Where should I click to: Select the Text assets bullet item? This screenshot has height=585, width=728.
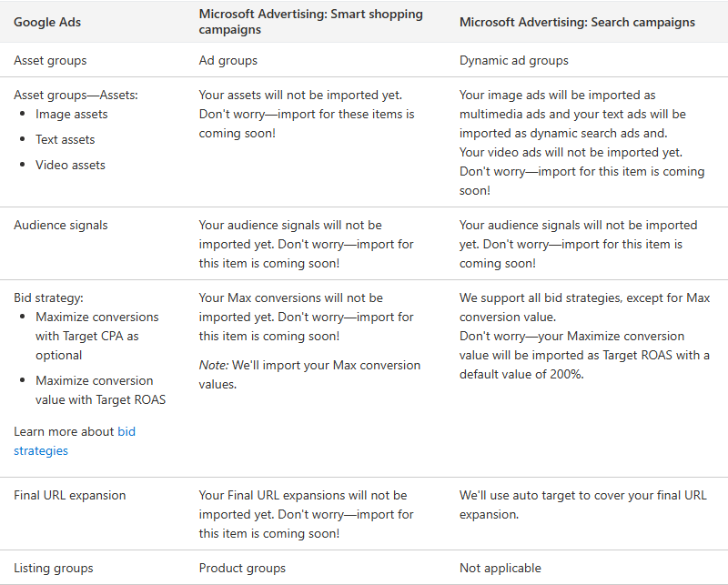66,140
